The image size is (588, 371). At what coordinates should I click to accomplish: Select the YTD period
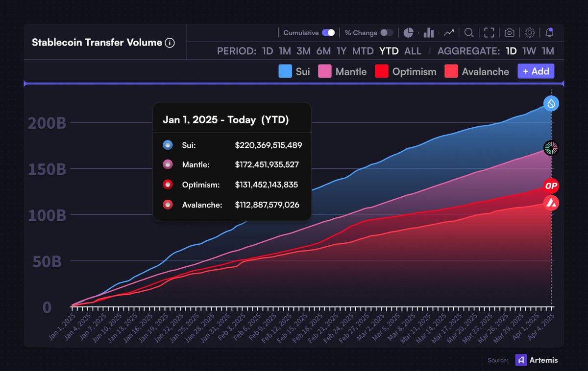[389, 51]
